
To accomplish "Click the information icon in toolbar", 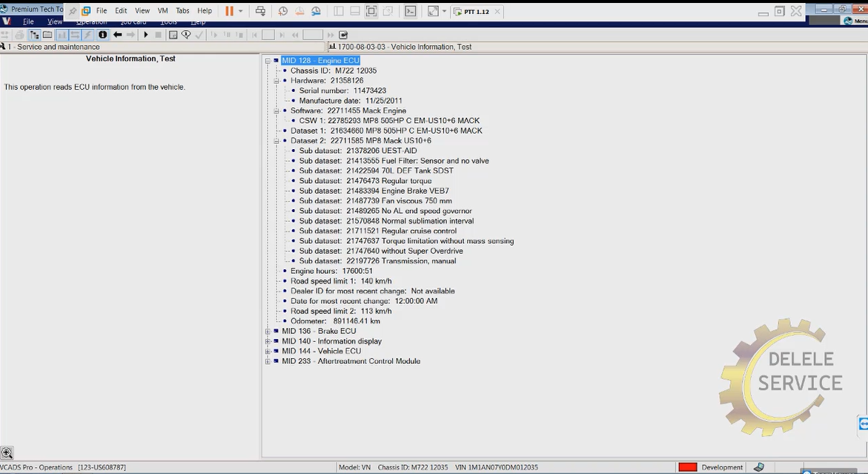I will (102, 35).
